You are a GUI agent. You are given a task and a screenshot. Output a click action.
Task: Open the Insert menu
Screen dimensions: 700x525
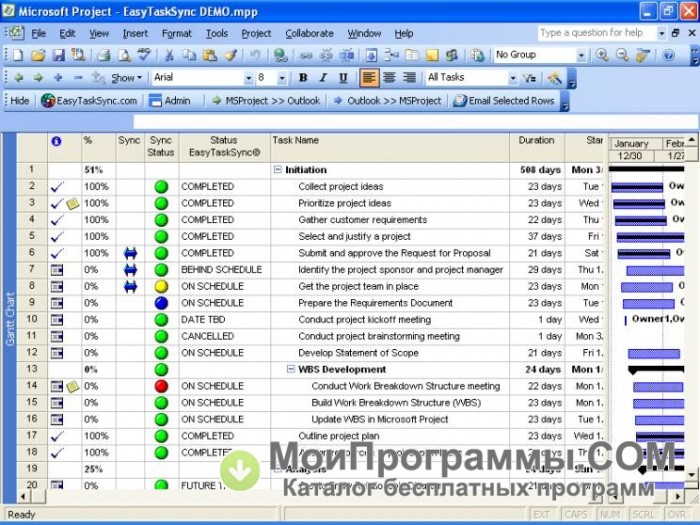[x=135, y=33]
